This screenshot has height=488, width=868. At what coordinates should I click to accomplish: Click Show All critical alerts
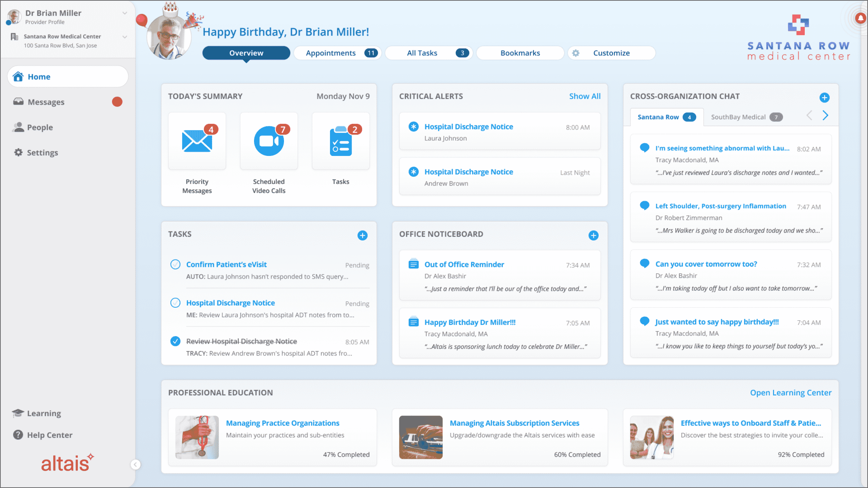click(585, 96)
